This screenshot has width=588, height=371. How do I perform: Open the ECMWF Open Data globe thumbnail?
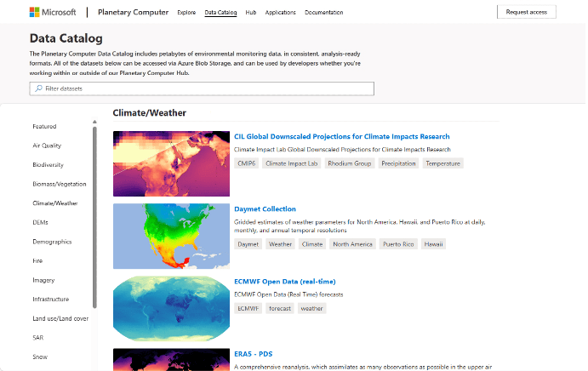pyautogui.click(x=171, y=308)
